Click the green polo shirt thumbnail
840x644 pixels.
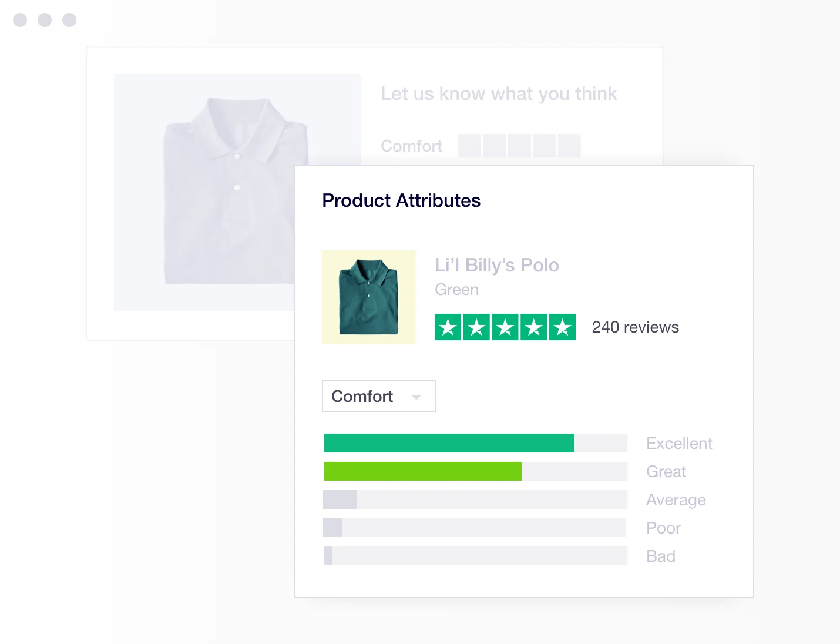(369, 297)
